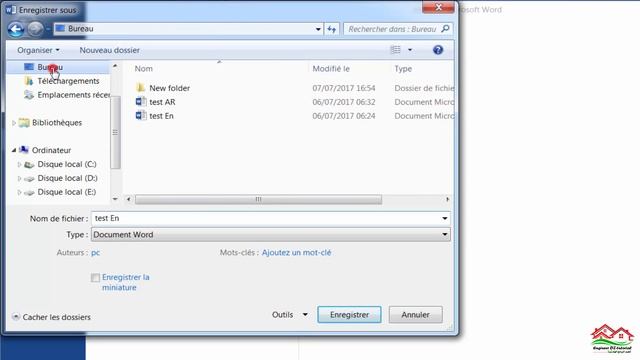The width and height of the screenshot is (640, 360).
Task: Click the horizontal scrollbar thumb in file list
Action: point(258,199)
